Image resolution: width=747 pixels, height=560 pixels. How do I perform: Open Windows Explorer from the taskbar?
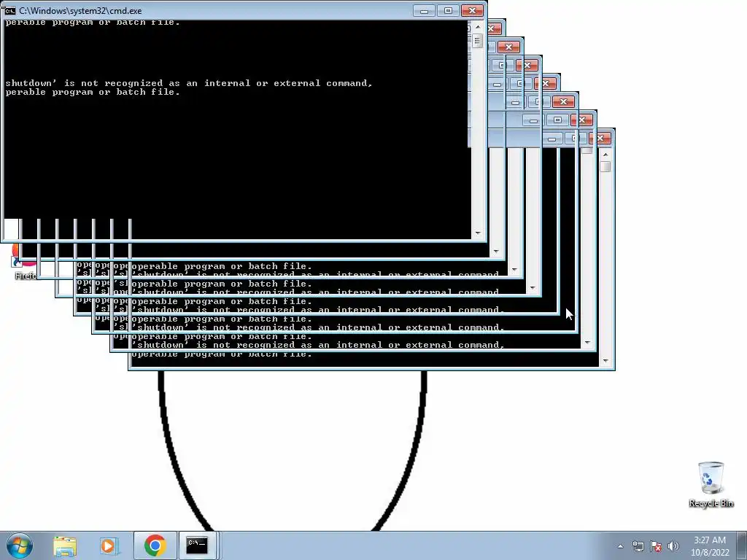65,545
